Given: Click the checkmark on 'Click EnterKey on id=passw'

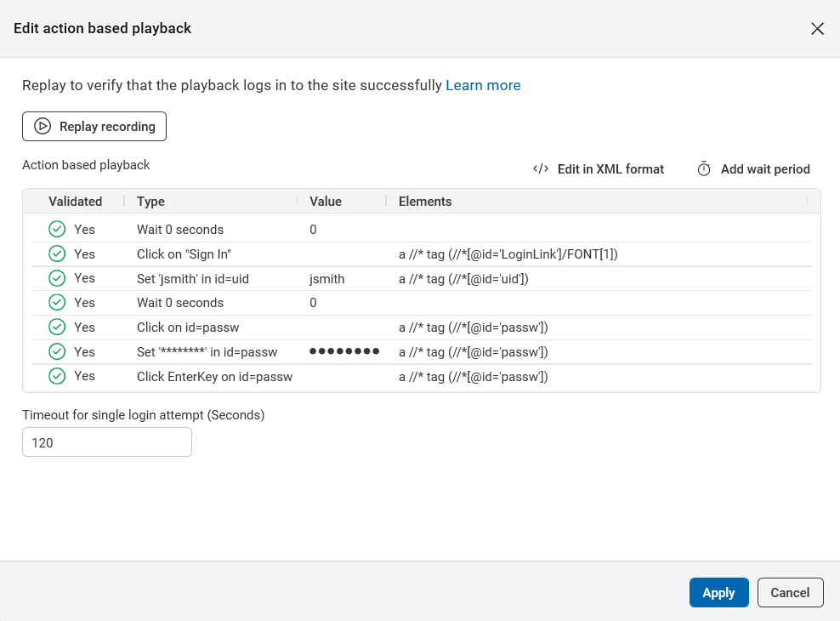Looking at the screenshot, I should click(x=57, y=376).
